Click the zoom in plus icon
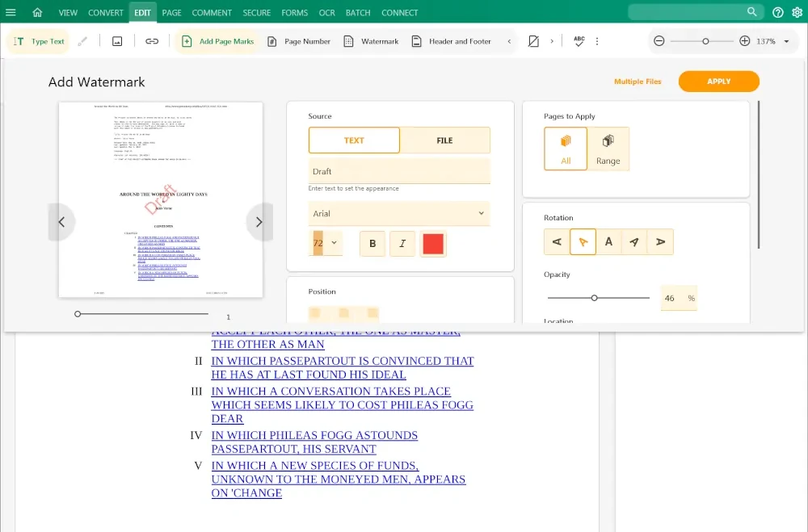808x532 pixels. click(745, 41)
